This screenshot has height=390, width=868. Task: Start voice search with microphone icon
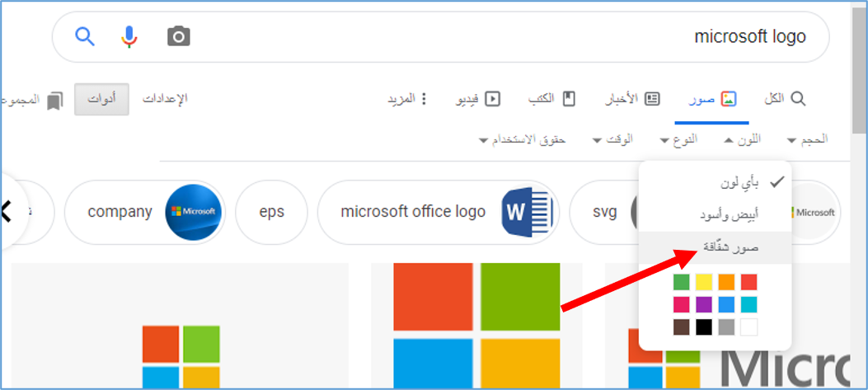(129, 36)
